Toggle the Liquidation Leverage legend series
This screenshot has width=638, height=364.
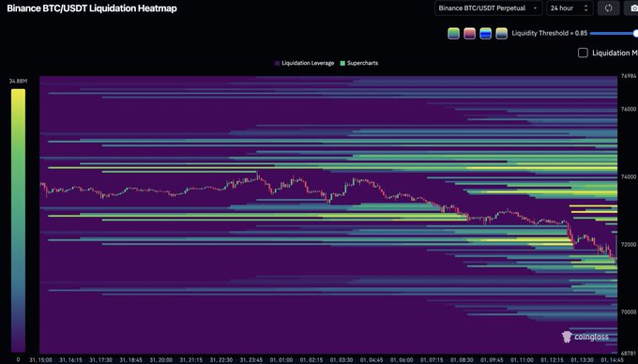(x=304, y=63)
